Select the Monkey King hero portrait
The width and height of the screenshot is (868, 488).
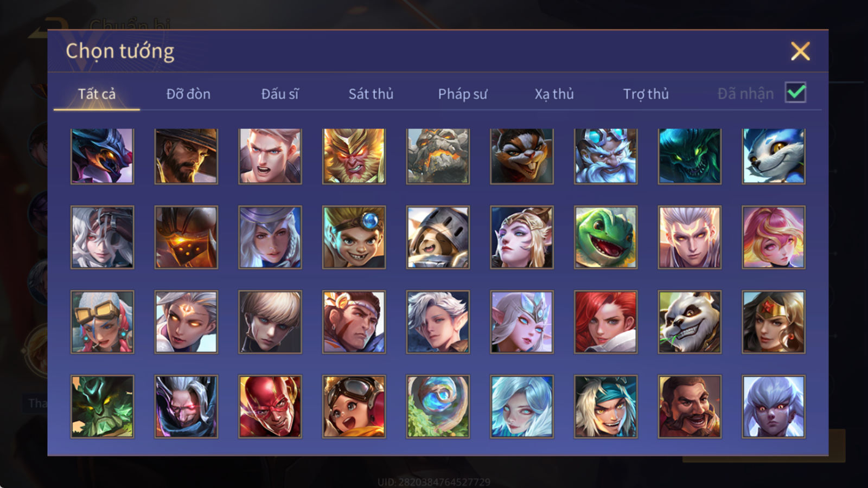(x=354, y=156)
